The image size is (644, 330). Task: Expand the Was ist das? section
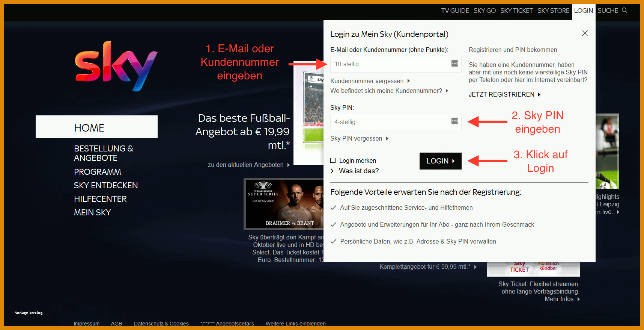[355, 171]
